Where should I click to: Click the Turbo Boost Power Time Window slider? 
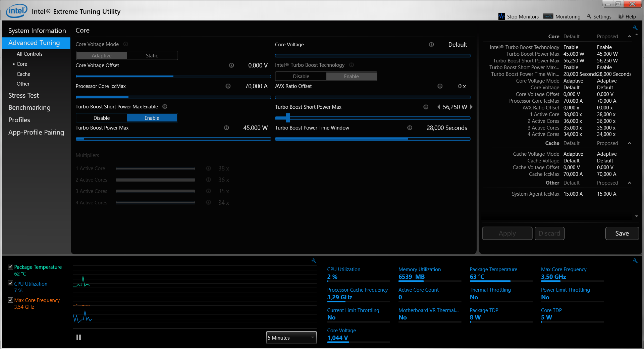tap(373, 139)
